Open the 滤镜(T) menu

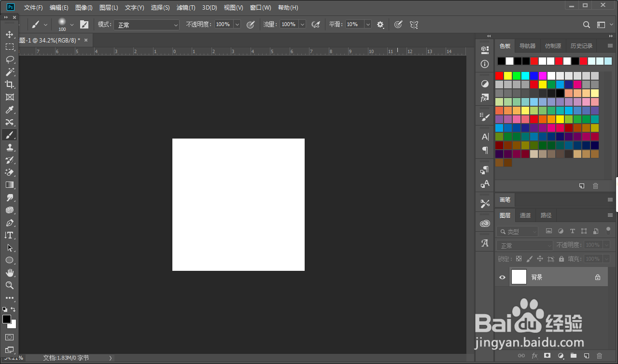(186, 8)
